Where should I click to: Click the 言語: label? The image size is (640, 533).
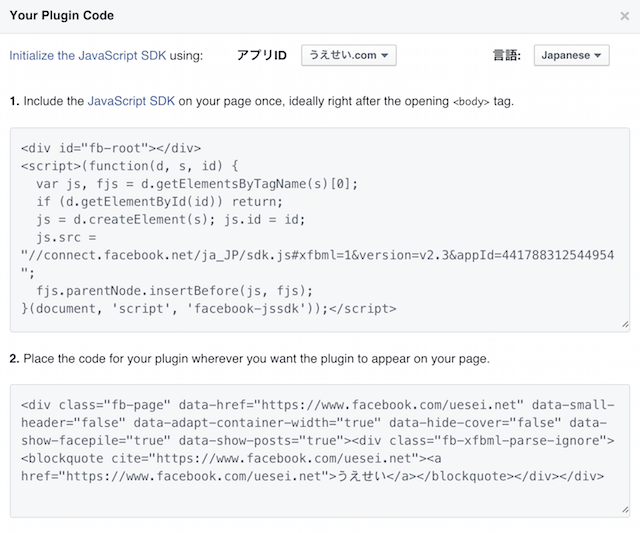507,55
